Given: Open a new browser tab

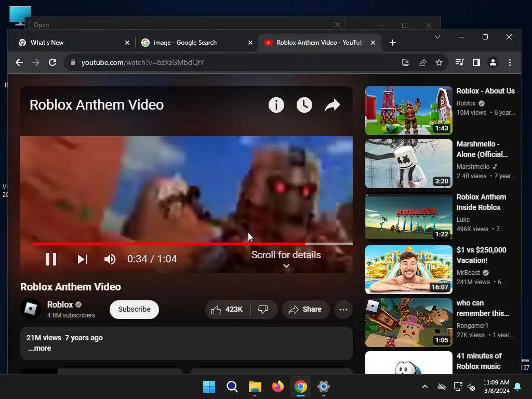Looking at the screenshot, I should [x=393, y=43].
